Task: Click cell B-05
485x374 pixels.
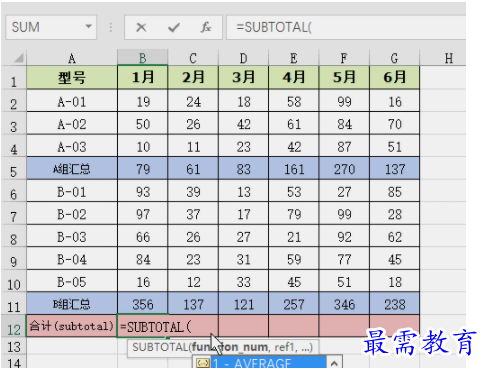Action: tap(72, 281)
